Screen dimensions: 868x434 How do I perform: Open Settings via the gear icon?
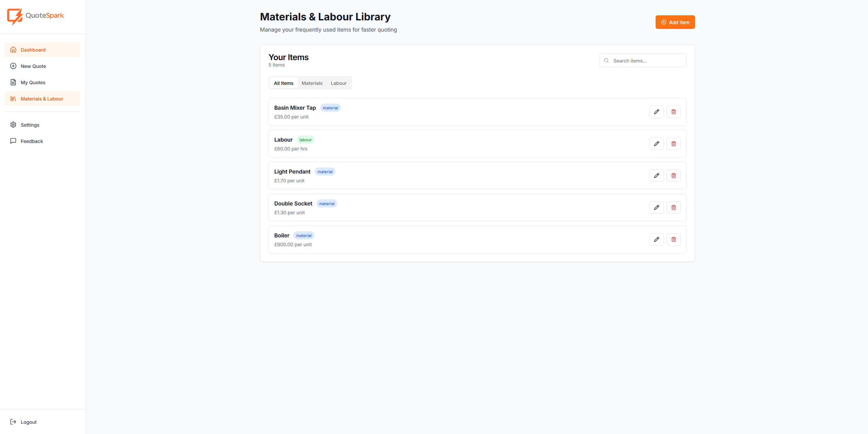13,125
